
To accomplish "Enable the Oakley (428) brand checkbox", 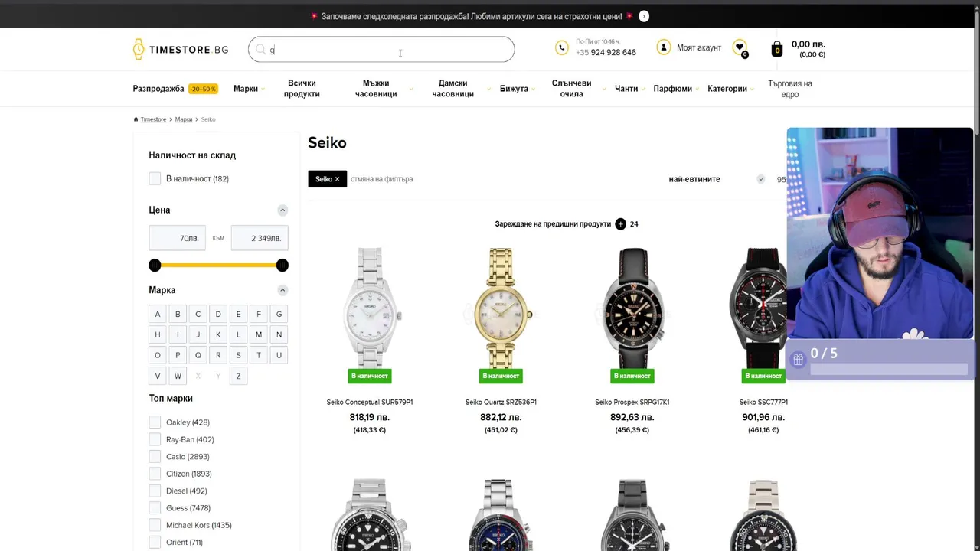I will click(155, 422).
